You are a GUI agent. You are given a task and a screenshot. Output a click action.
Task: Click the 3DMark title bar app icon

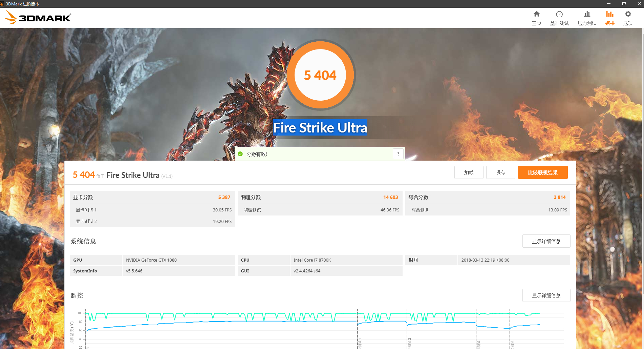(x=2, y=4)
